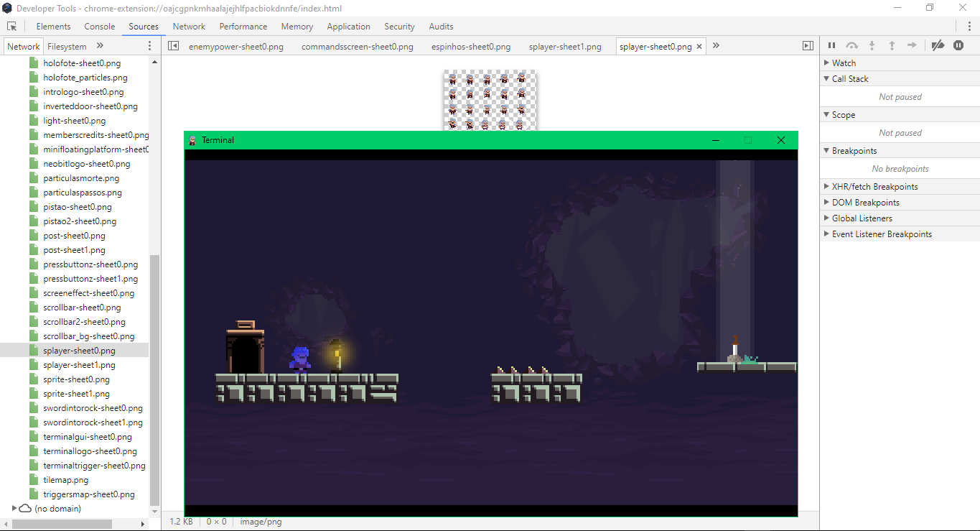This screenshot has width=980, height=531.
Task: Click the step into icon
Action: 872,46
